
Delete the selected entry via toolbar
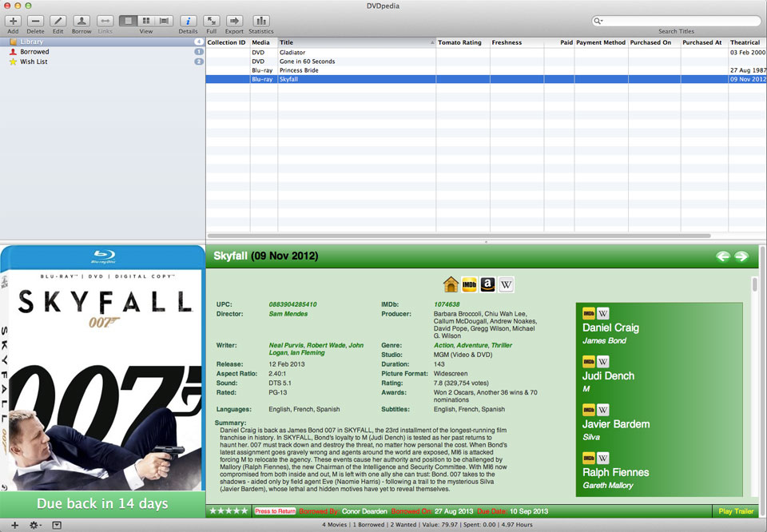point(35,21)
